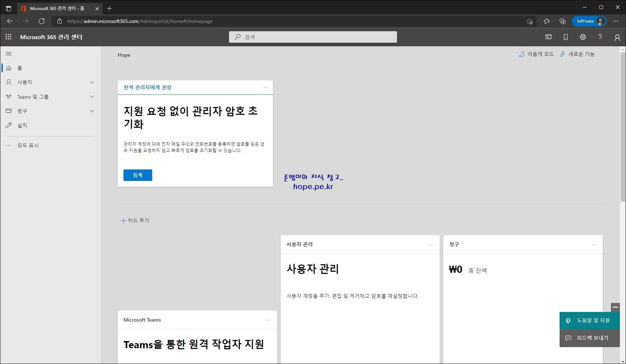Click 피드백 보내기 button

coord(590,338)
